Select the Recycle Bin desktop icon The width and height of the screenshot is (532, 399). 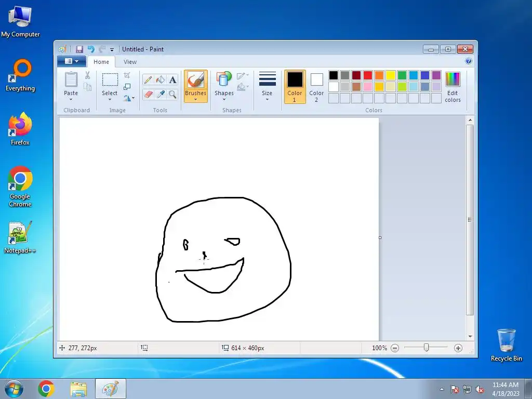[x=506, y=345]
